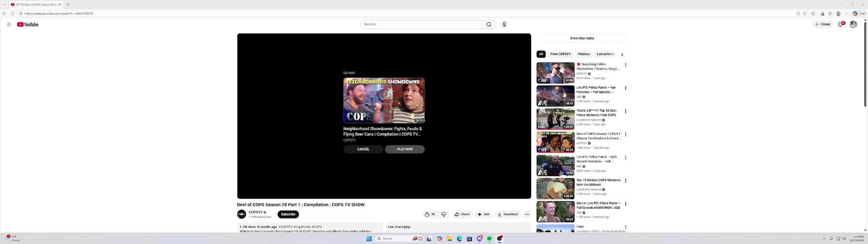The height and width of the screenshot is (244, 868).
Task: Open options for Best of COPS Season 15
Action: (x=626, y=135)
